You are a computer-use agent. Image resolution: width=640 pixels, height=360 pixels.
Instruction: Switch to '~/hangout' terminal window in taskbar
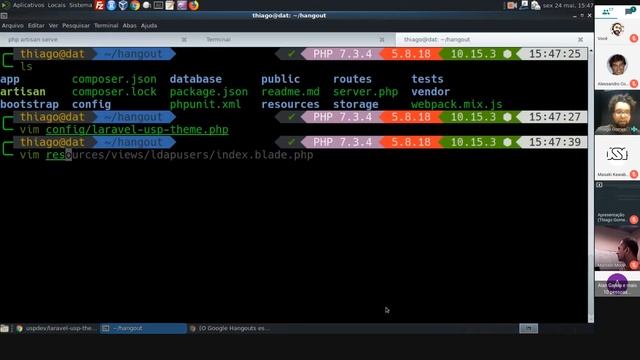click(x=143, y=328)
